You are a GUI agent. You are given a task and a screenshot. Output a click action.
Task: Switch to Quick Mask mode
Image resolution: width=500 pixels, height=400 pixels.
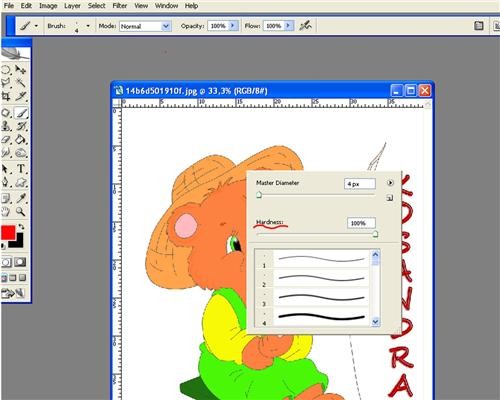point(20,262)
